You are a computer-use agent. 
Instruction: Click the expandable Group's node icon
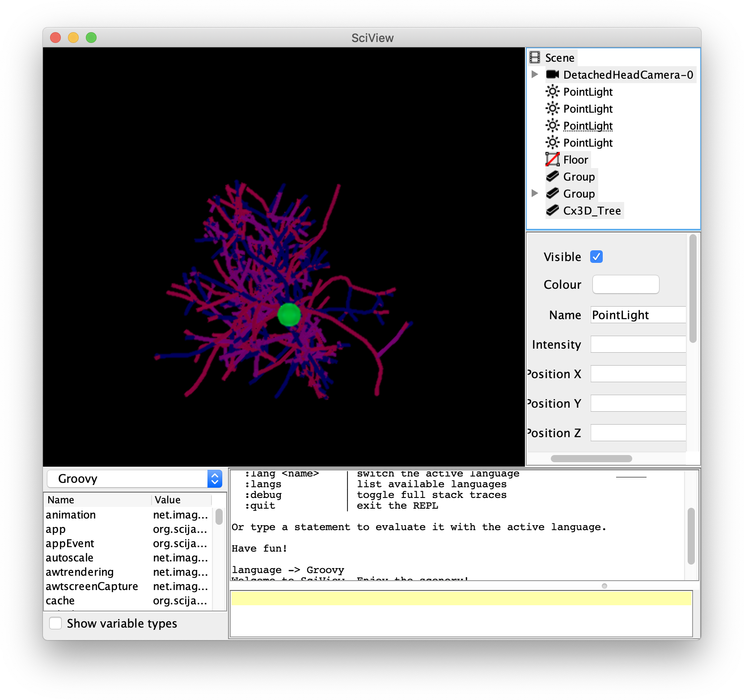[553, 193]
